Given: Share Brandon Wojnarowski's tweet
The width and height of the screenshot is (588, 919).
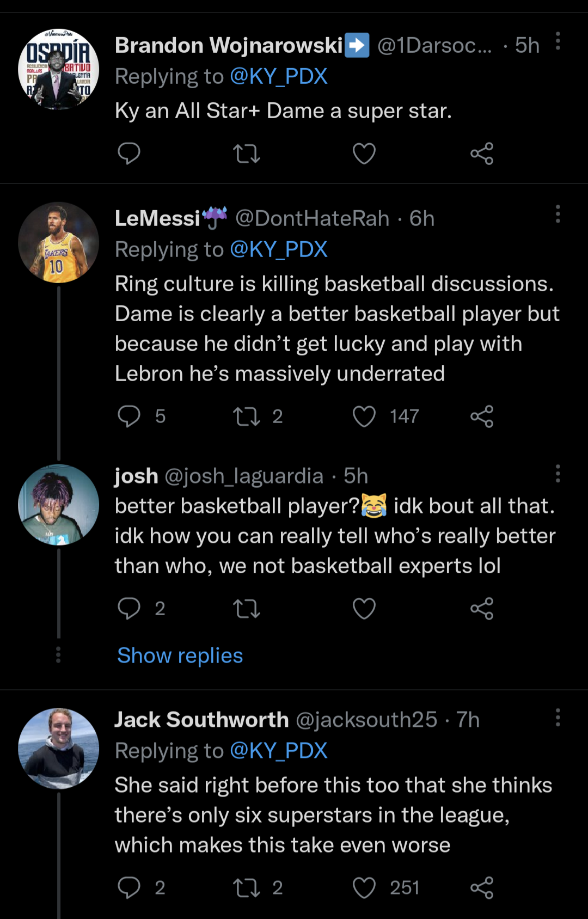Looking at the screenshot, I should (481, 154).
